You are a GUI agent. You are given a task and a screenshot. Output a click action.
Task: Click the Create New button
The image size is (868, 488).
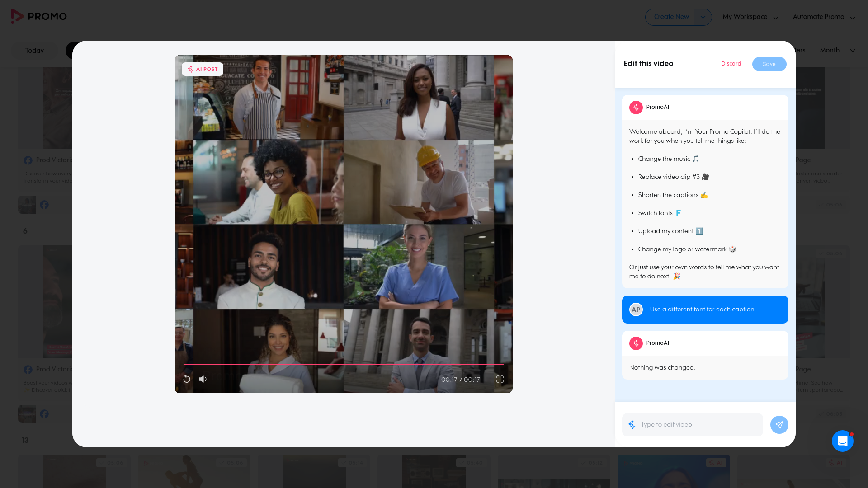[671, 17]
